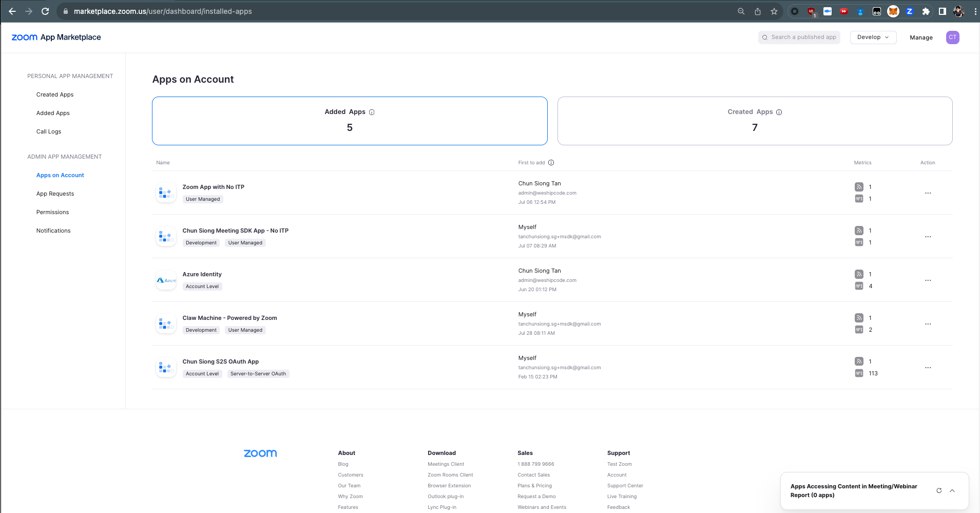Viewport: 980px width, 513px height.
Task: Open Created Apps in sidebar
Action: coord(55,94)
